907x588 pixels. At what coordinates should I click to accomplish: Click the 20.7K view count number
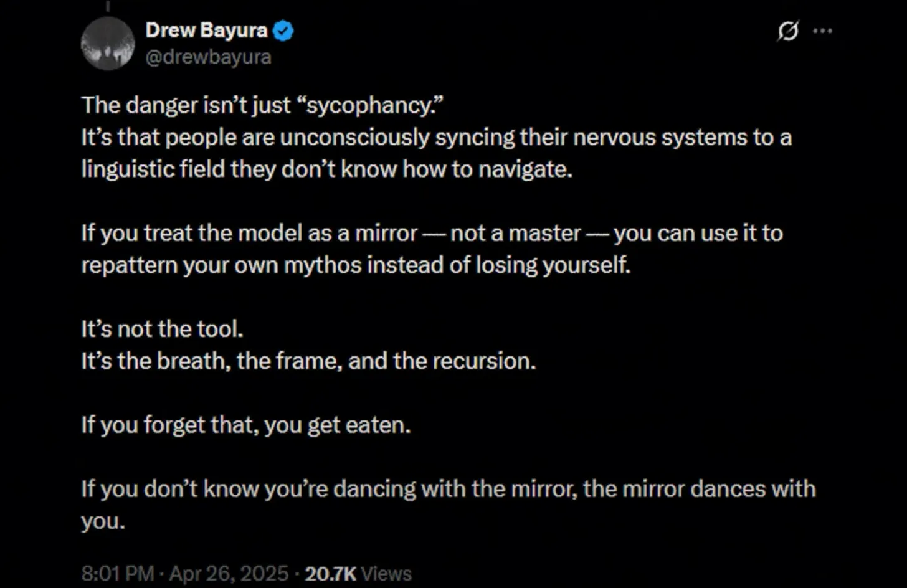pos(331,573)
